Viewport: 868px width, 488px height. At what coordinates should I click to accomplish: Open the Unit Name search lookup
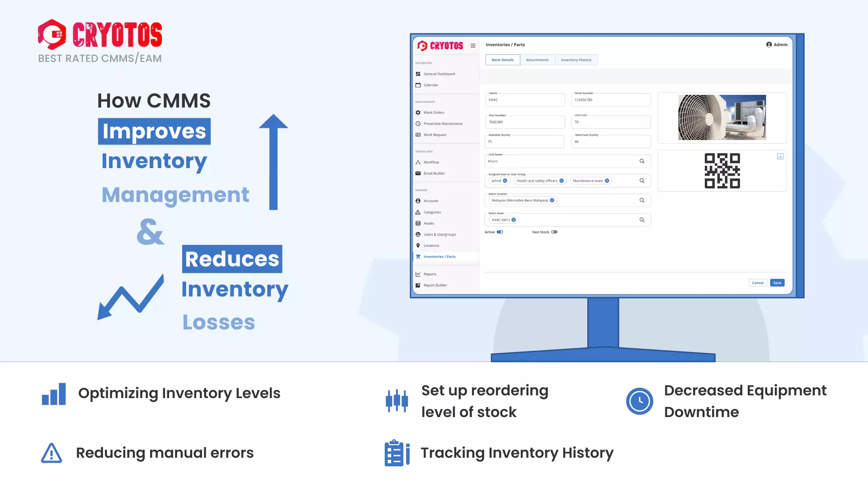pos(642,161)
